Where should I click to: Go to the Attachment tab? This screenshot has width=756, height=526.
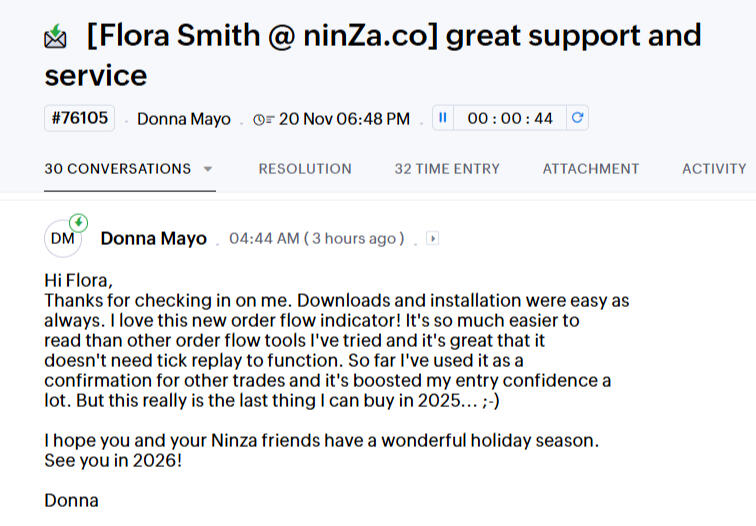click(591, 169)
